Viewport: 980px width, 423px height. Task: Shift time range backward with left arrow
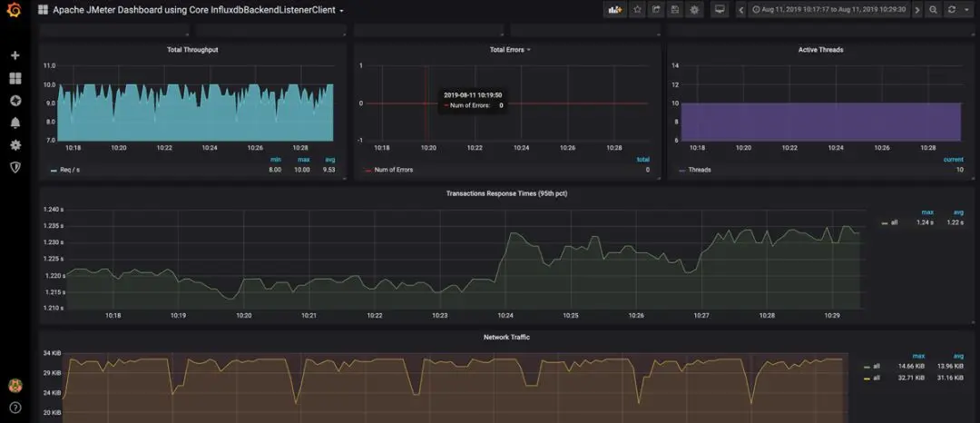coord(741,10)
